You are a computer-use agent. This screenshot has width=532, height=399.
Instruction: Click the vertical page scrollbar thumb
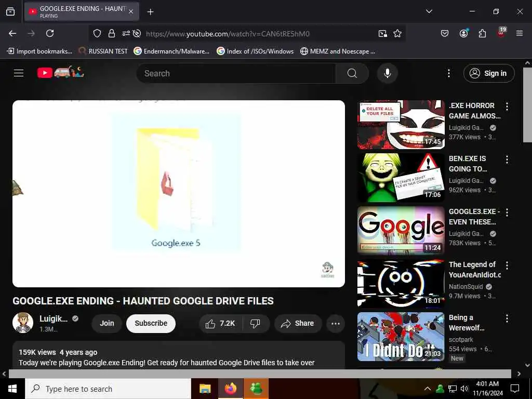click(527, 105)
